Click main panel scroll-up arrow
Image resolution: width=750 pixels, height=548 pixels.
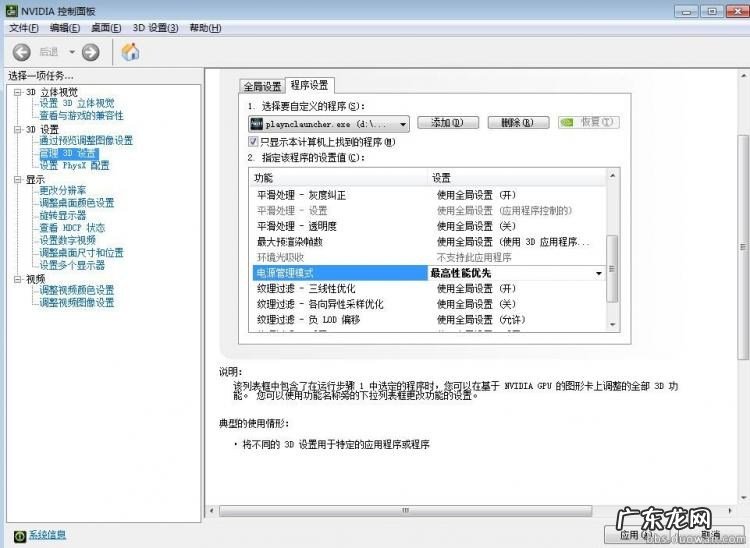tap(743, 76)
